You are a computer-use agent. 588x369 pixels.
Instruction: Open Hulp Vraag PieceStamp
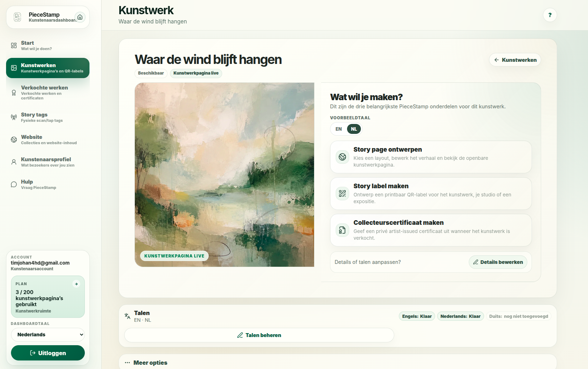click(x=48, y=184)
